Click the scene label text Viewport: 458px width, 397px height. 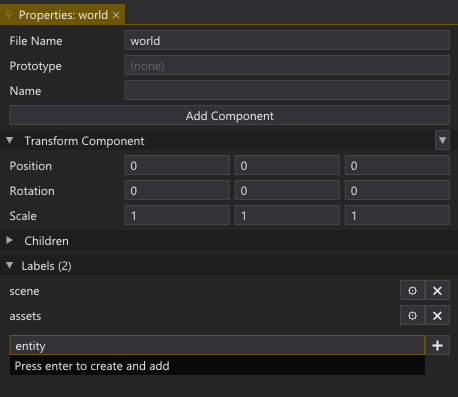click(x=24, y=291)
